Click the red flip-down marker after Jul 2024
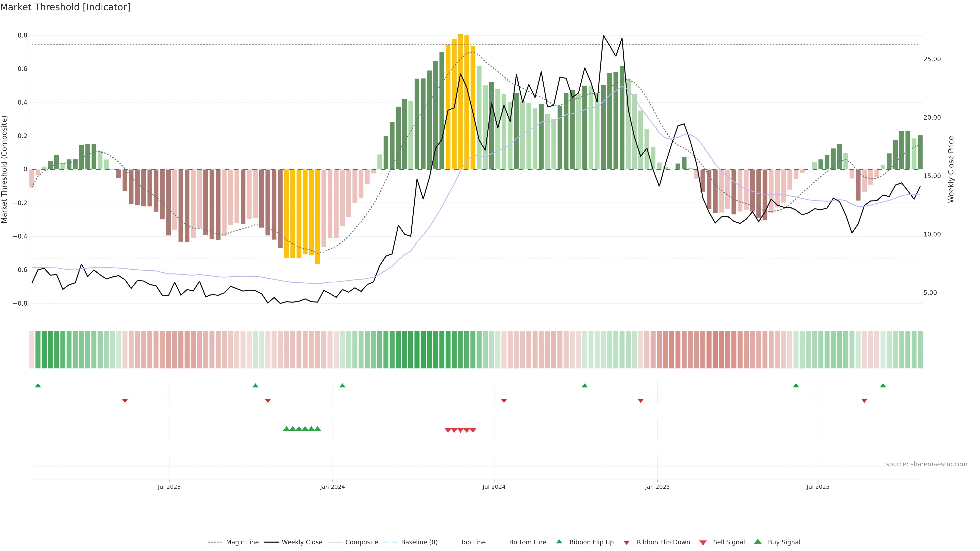 click(504, 400)
